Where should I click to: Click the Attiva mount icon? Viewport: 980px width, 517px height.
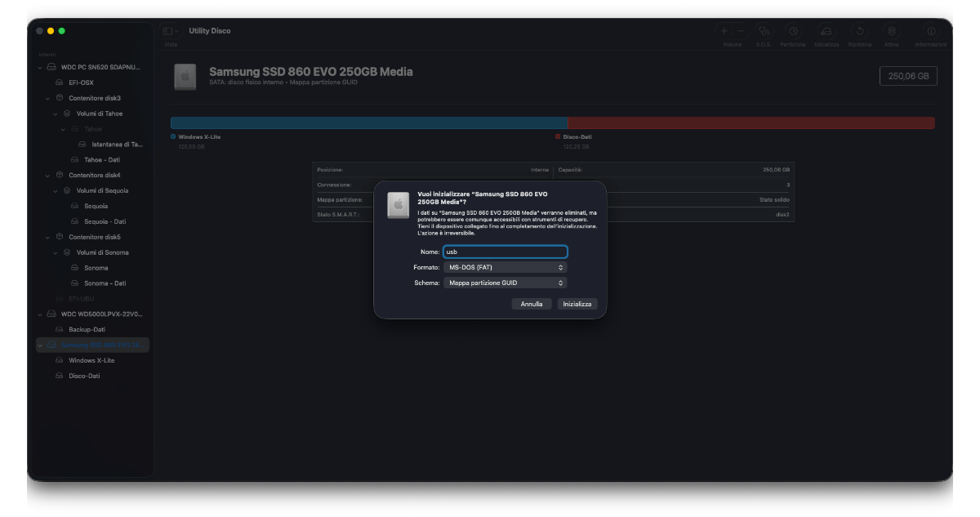(x=892, y=30)
